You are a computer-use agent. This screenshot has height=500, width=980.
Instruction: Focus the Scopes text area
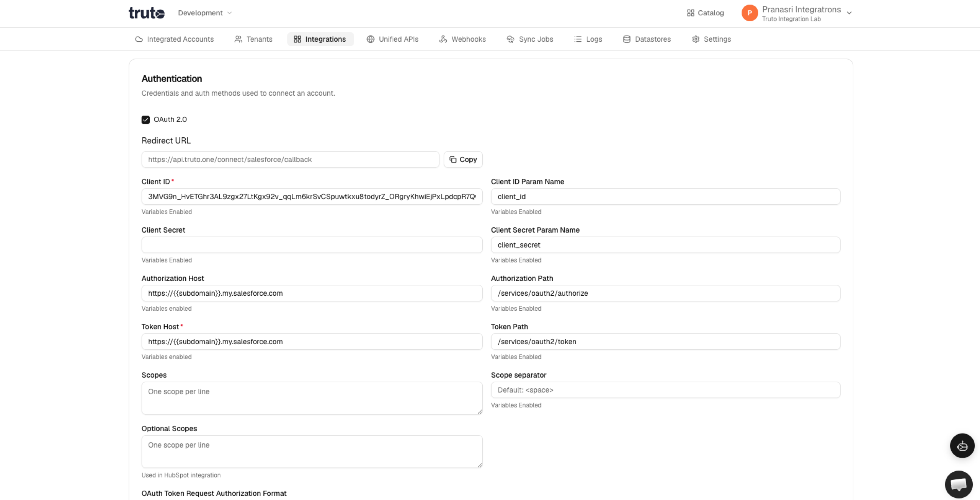coord(312,398)
